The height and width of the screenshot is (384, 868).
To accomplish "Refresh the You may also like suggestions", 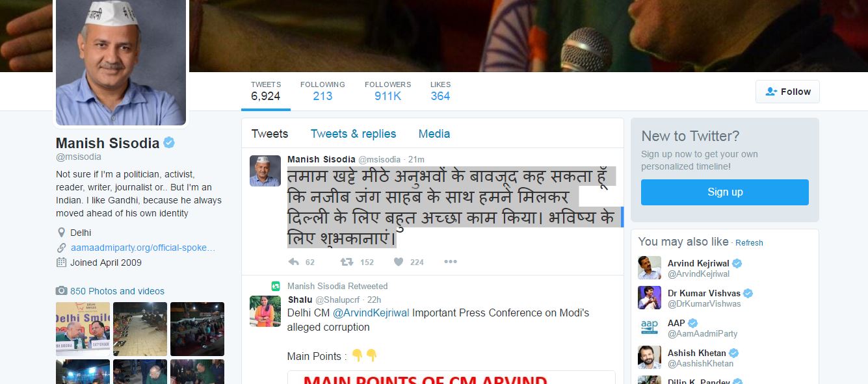I will 749,242.
